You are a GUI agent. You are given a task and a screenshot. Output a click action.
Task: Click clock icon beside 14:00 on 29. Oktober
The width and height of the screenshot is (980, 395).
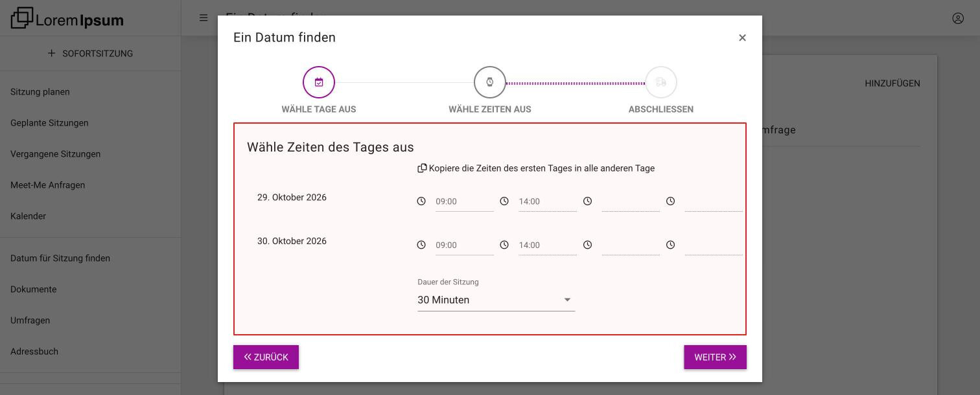tap(504, 201)
